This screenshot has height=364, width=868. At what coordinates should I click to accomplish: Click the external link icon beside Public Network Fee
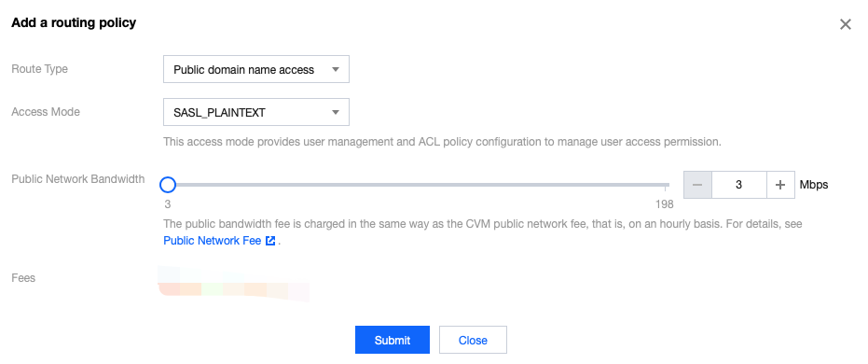(x=270, y=241)
